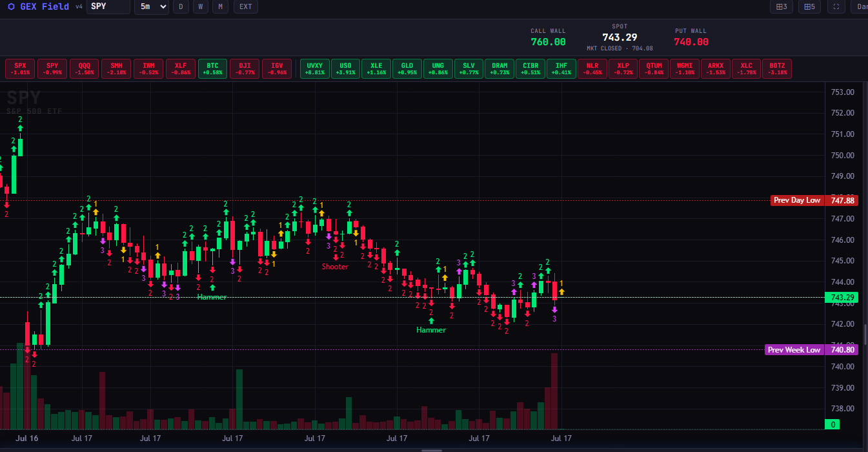Image resolution: width=868 pixels, height=452 pixels.
Task: Toggle EXT extended hours
Action: tap(245, 6)
